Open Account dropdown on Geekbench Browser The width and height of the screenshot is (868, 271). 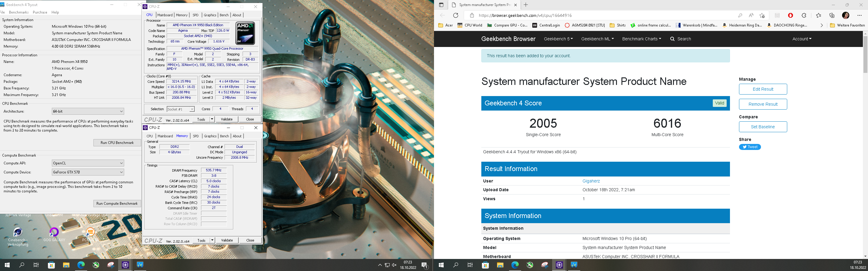click(802, 39)
